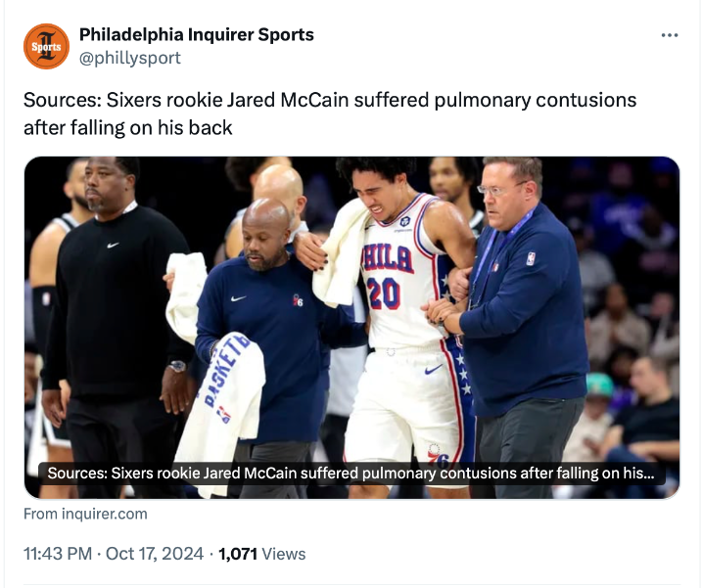Click the @phillysport handle
Viewport: 703px width, 588px height.
129,58
